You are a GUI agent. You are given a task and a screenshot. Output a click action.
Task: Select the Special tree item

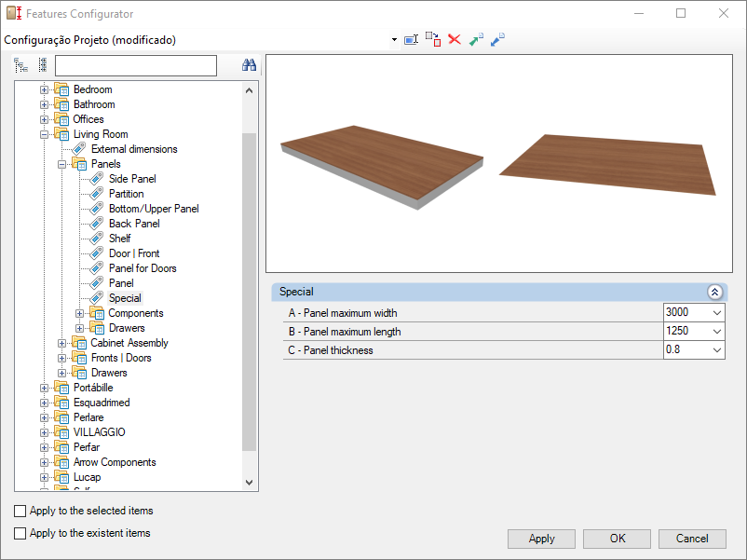pyautogui.click(x=125, y=298)
